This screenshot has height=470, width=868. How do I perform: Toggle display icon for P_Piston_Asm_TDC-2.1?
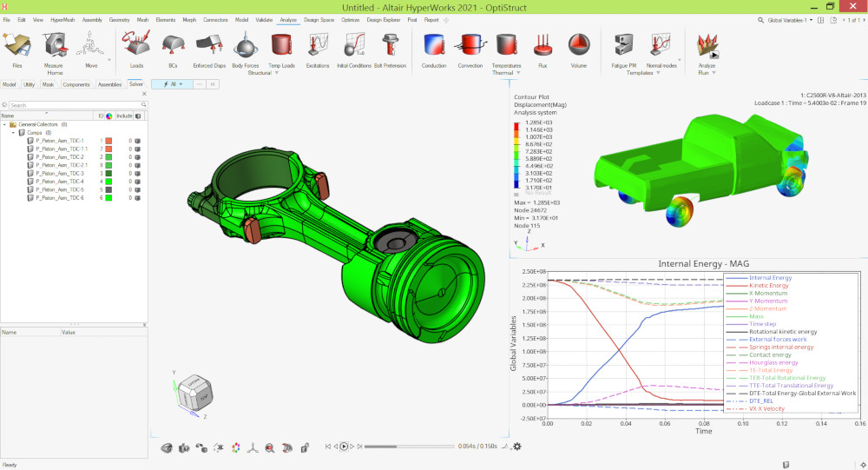[137, 165]
